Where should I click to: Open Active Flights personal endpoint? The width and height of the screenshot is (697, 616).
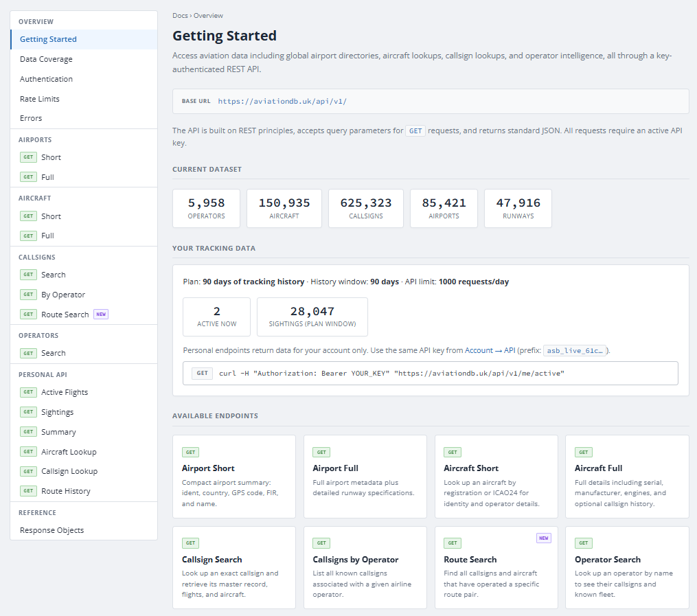pyautogui.click(x=84, y=392)
